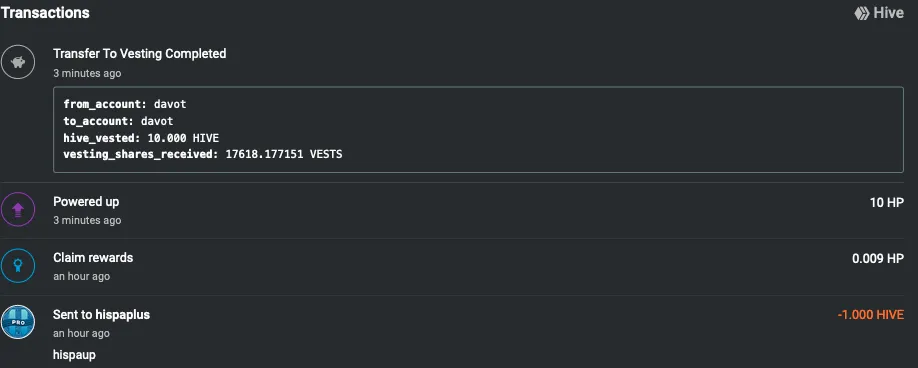
Task: Click the 10 HP amount
Action: pyautogui.click(x=886, y=202)
